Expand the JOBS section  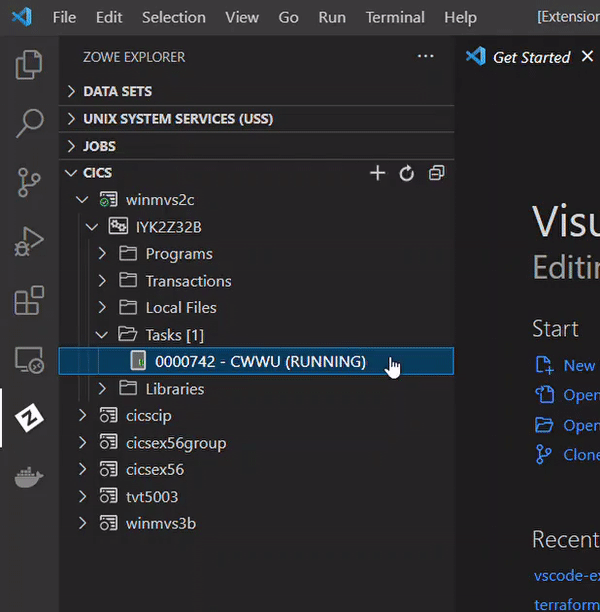(71, 146)
